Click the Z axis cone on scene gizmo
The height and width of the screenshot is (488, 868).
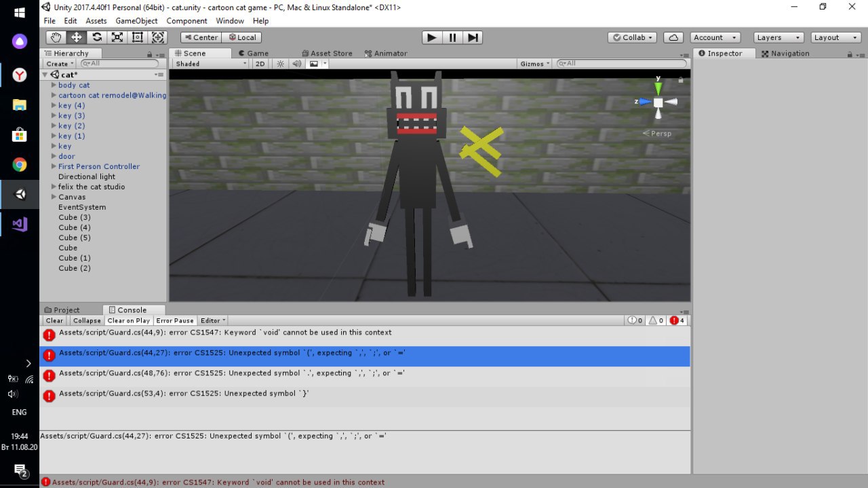(644, 102)
